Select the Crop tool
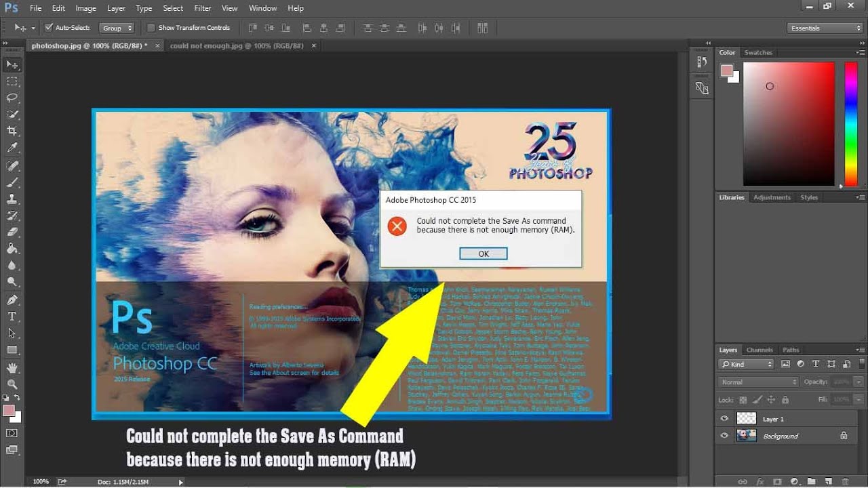 pyautogui.click(x=12, y=131)
